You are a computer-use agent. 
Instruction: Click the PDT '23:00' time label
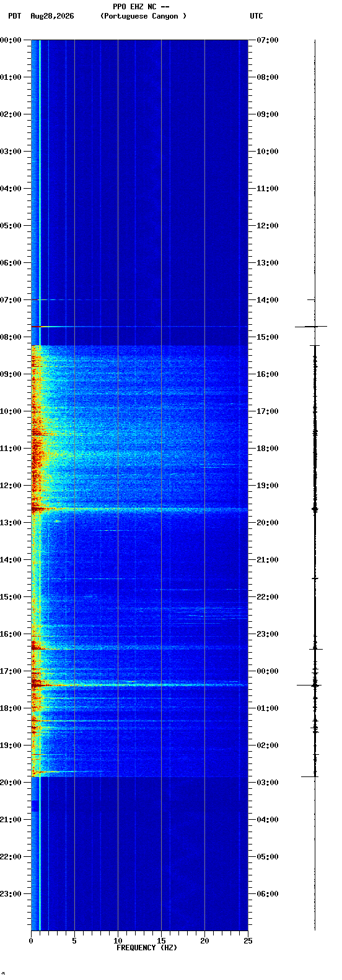tap(11, 894)
